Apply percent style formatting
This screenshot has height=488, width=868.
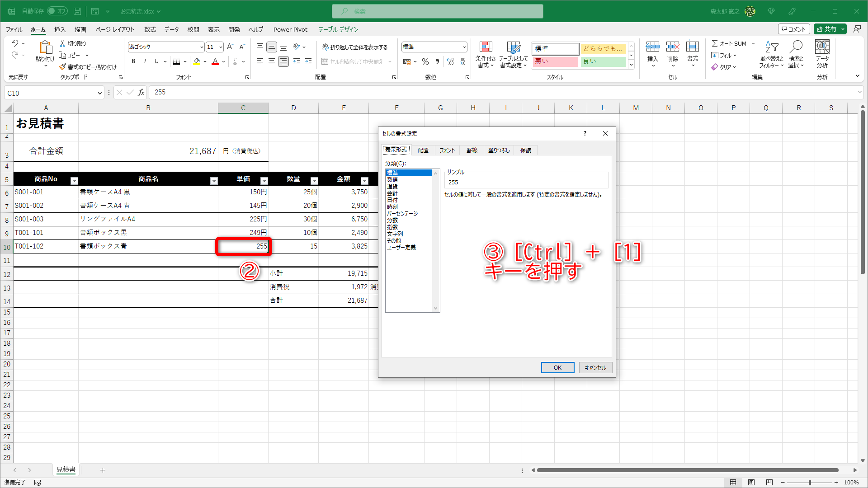[425, 61]
